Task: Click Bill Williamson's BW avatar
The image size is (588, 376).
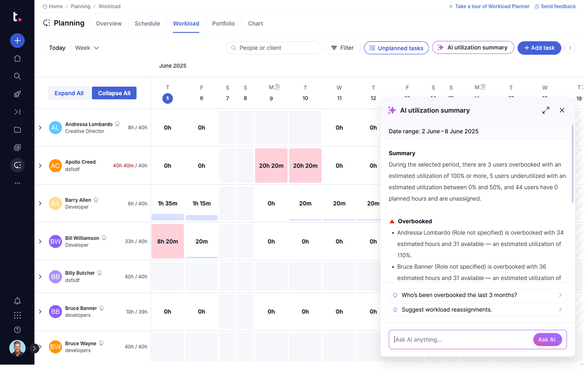Action: point(55,241)
